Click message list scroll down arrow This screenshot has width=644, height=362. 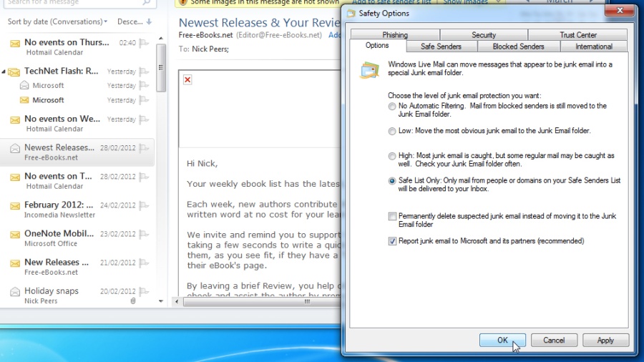(161, 301)
